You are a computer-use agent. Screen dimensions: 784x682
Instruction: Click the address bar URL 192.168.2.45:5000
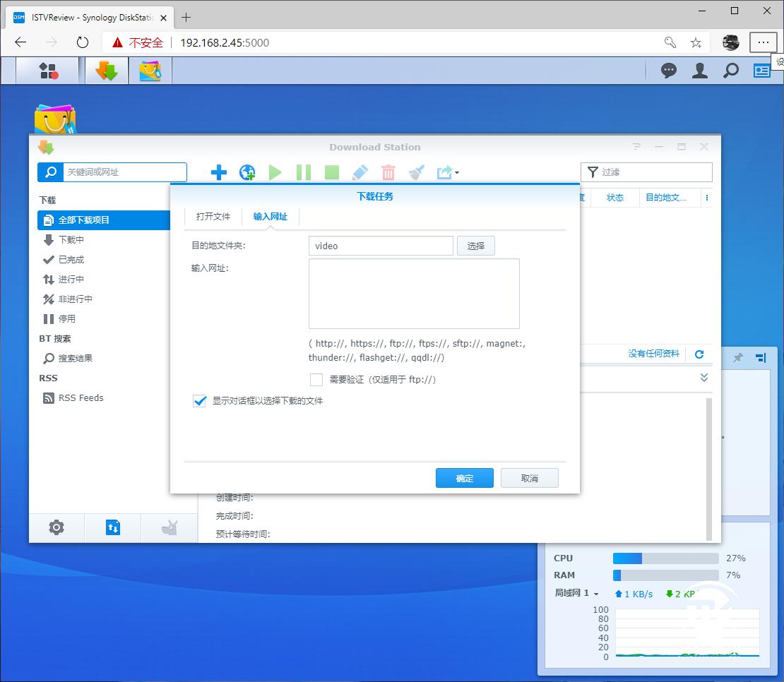pos(225,42)
